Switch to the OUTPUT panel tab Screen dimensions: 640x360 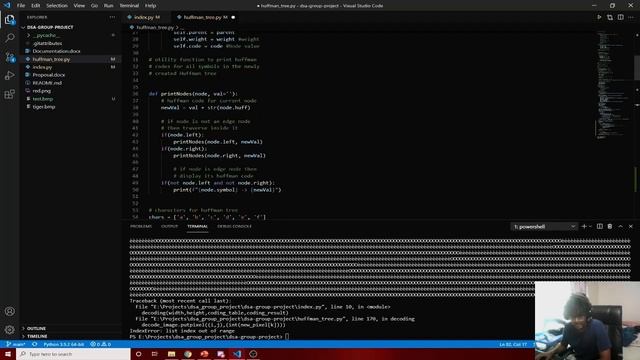tap(169, 226)
